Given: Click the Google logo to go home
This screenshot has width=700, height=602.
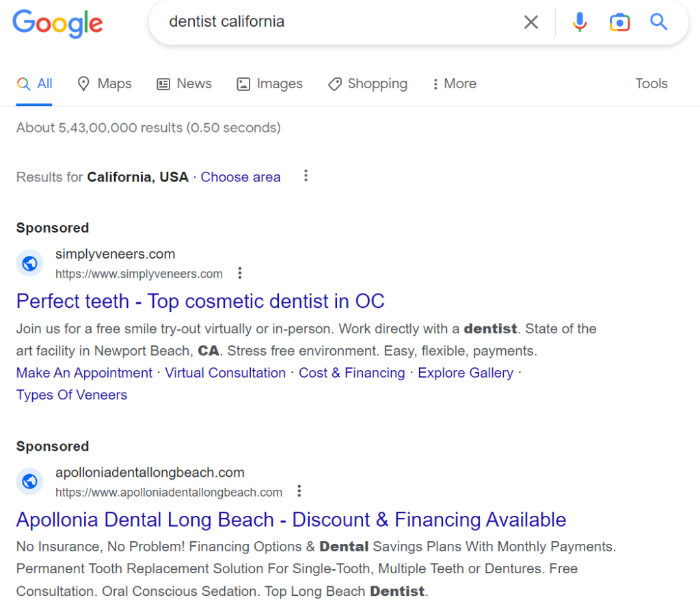Looking at the screenshot, I should tap(57, 24).
